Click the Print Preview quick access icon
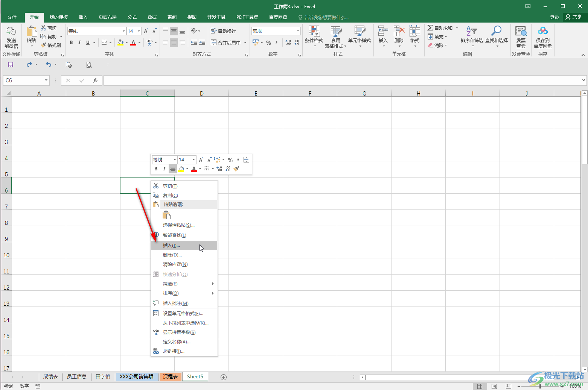The width and height of the screenshot is (588, 390). point(89,65)
